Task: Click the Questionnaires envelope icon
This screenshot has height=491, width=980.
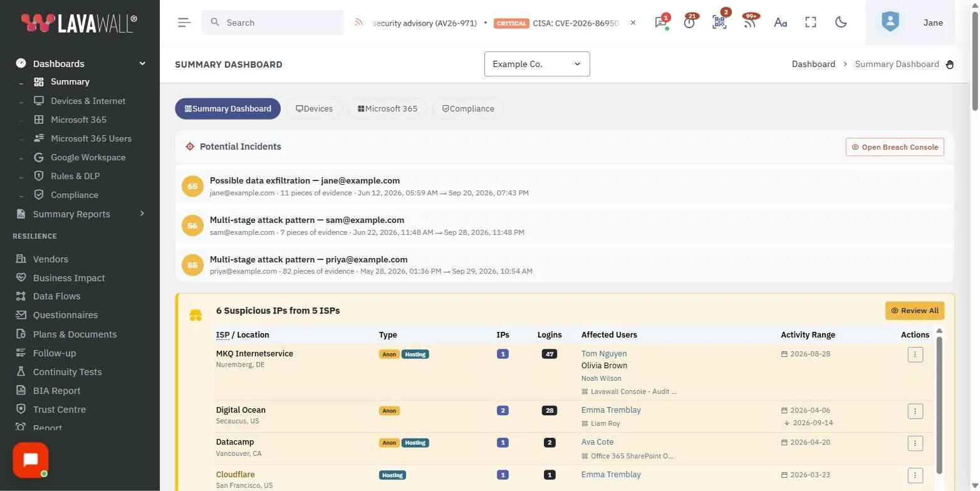Action: pos(21,315)
